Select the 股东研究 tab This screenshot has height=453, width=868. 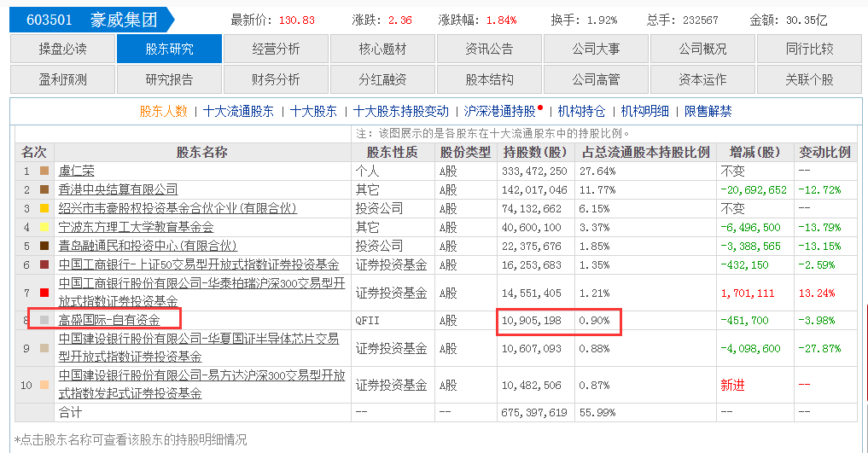(x=169, y=49)
